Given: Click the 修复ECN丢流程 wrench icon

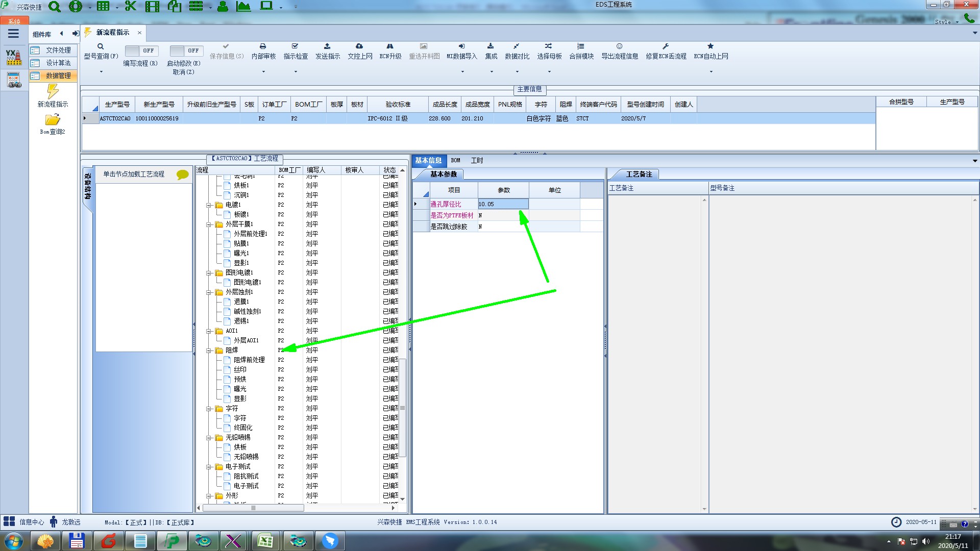Looking at the screenshot, I should click(666, 46).
